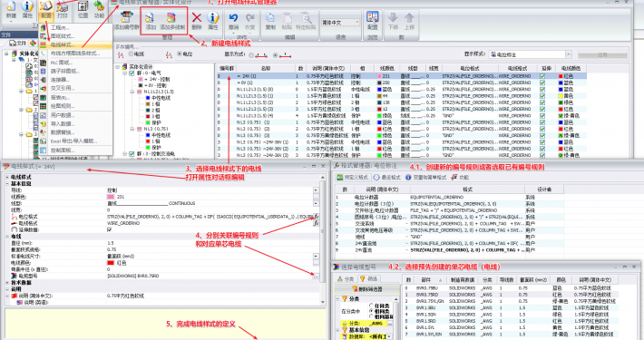Collapse 基本信息 section in properties
The width and height of the screenshot is (644, 340).
click(7, 183)
